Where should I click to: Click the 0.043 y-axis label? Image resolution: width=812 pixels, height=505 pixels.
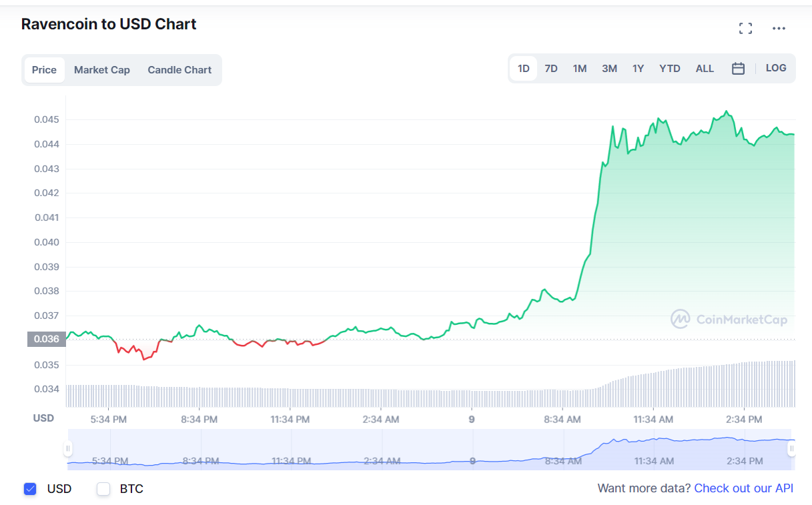coord(47,169)
